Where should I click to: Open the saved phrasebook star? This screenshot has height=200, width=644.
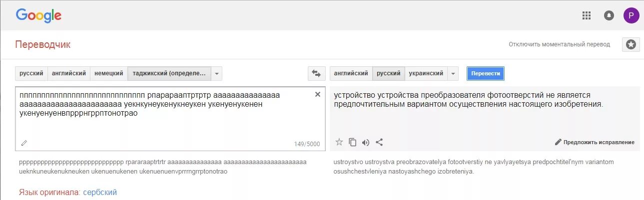pyautogui.click(x=631, y=44)
